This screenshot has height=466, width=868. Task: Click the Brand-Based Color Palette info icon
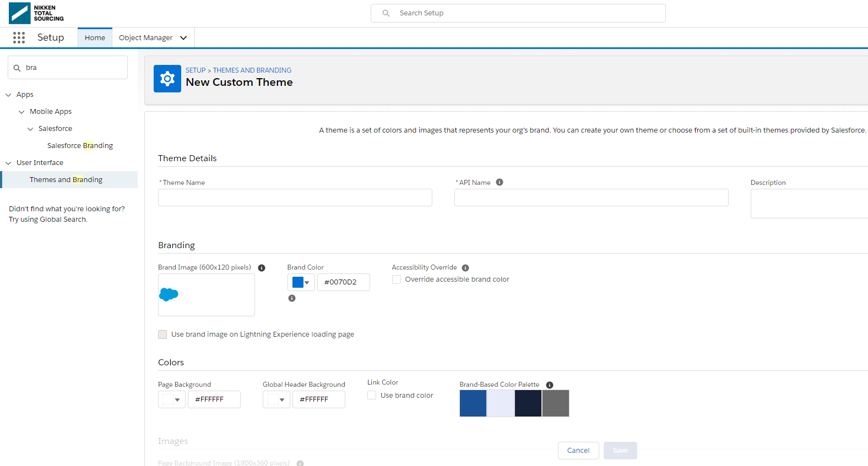point(550,385)
